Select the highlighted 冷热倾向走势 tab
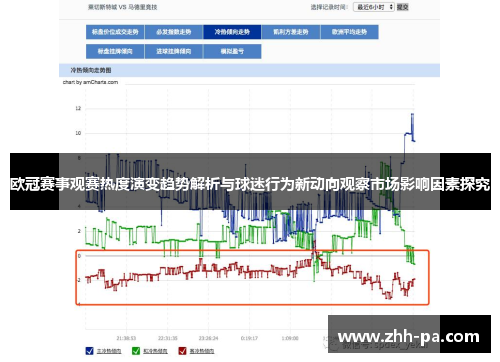The width and height of the screenshot is (500, 362). (x=232, y=32)
